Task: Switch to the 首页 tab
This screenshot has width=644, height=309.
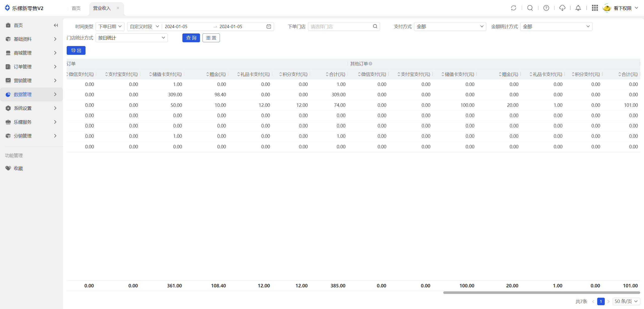Action: point(76,8)
